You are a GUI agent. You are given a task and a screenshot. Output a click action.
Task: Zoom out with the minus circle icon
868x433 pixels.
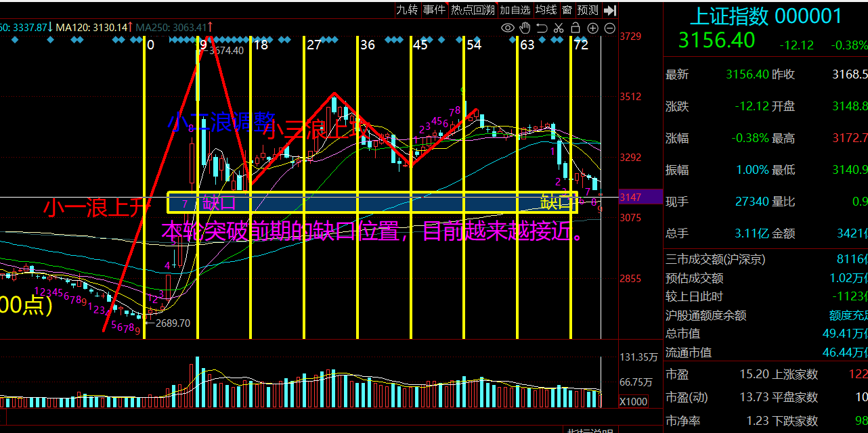click(x=609, y=28)
